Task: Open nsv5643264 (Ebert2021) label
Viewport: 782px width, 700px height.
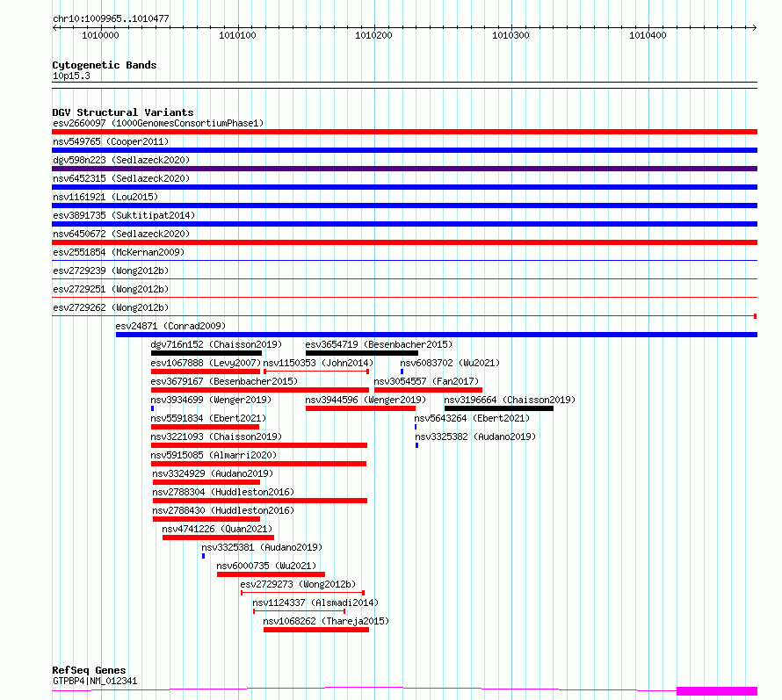Action: point(472,418)
